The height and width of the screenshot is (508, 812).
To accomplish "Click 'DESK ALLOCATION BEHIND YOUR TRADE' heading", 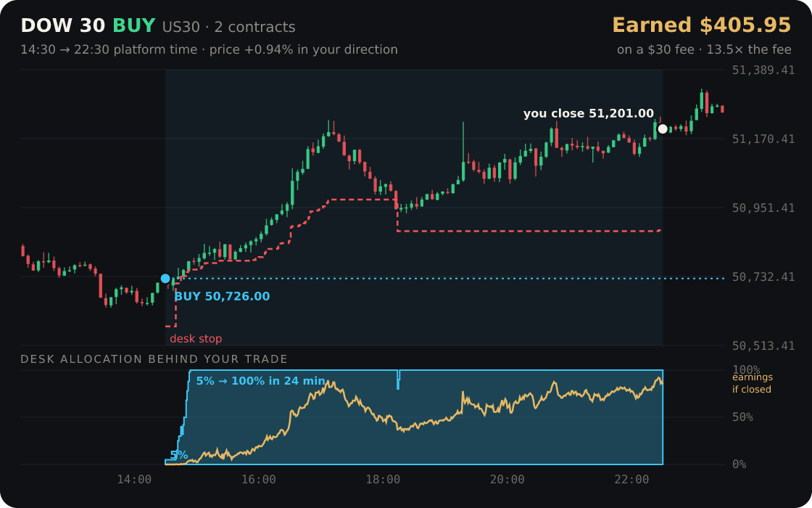I will tap(154, 359).
